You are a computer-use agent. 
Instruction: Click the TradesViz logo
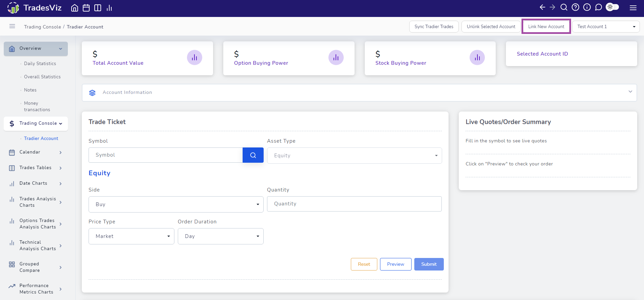click(34, 8)
